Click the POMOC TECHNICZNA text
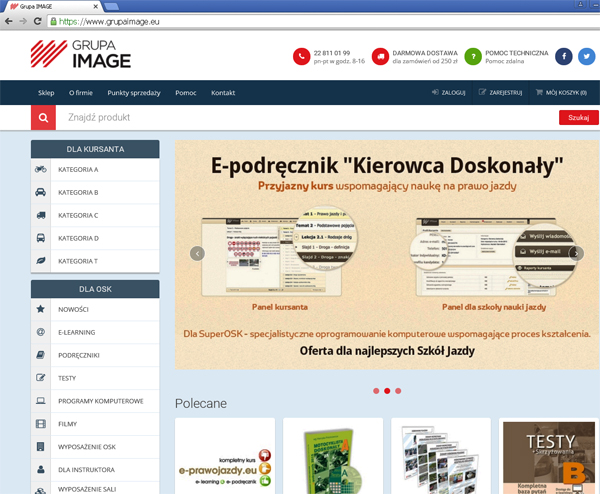The height and width of the screenshot is (494, 600). (517, 53)
